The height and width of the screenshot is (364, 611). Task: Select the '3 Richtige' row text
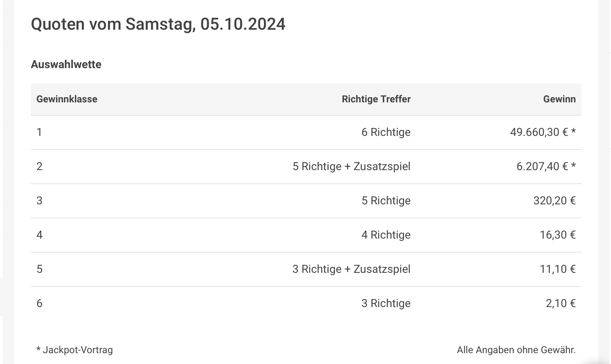click(386, 304)
